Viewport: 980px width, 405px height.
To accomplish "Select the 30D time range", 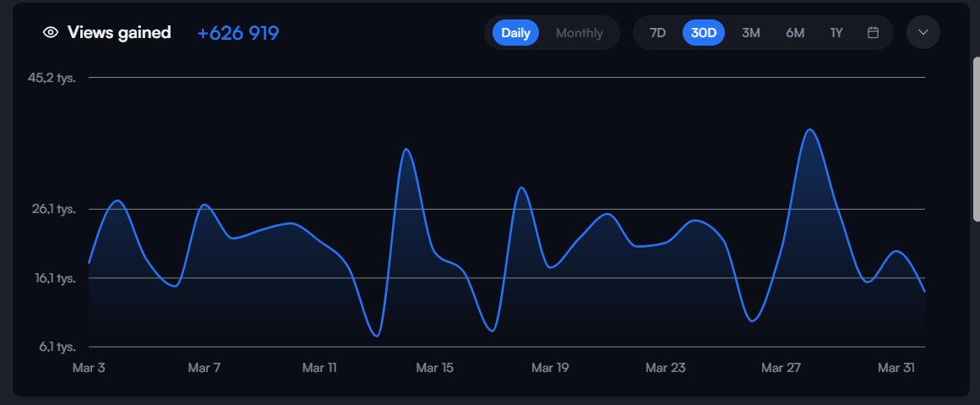I will coord(704,32).
